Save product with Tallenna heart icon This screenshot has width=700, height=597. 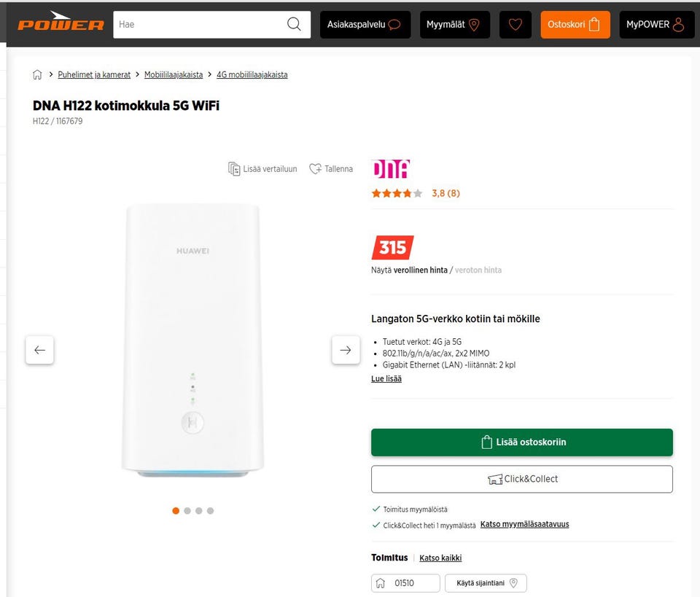(x=315, y=168)
